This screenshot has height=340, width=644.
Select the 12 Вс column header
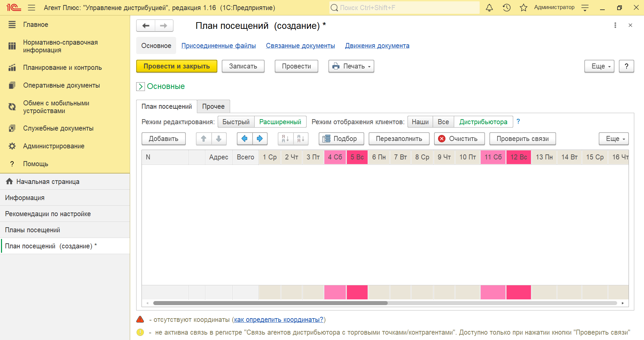519,157
